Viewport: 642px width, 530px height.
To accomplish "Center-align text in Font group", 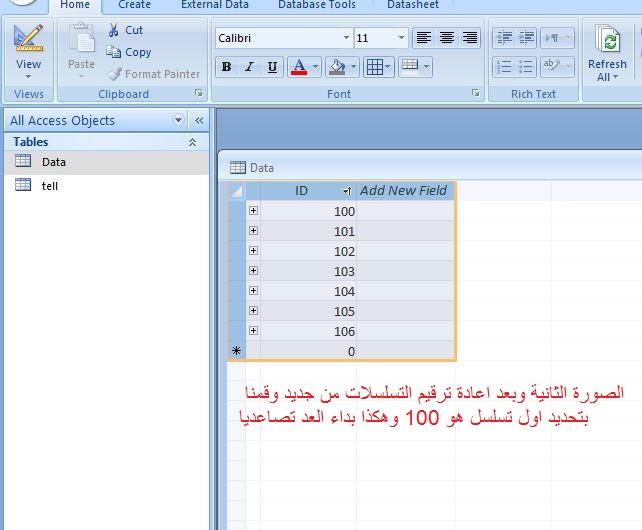I will (447, 38).
